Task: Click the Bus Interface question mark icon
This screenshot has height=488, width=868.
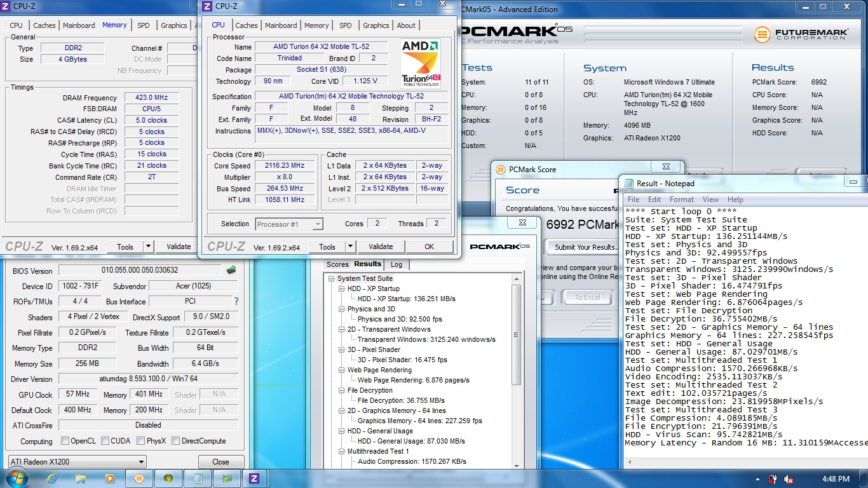Action: point(236,301)
